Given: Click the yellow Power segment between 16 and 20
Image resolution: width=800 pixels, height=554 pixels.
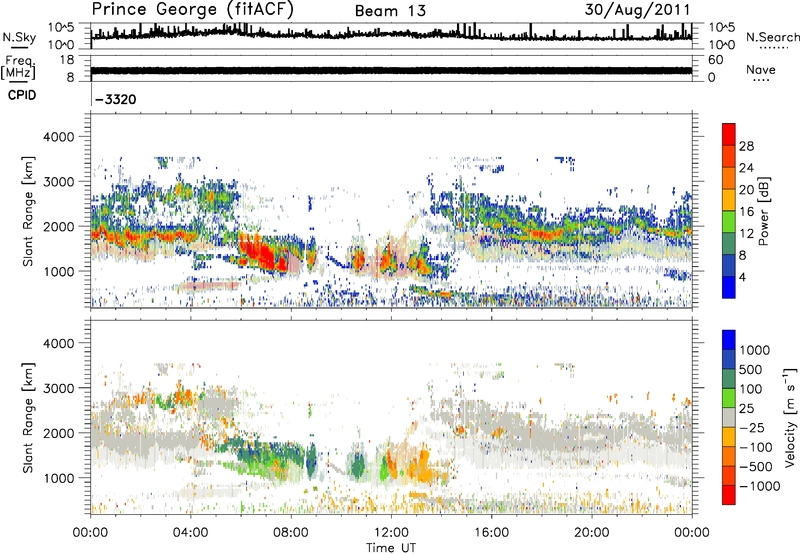Looking at the screenshot, I should [729, 200].
